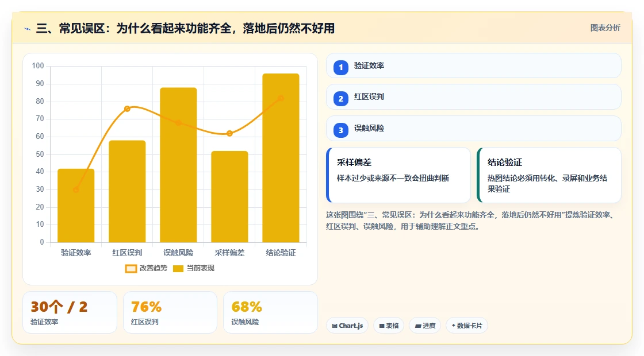Click the 结论验证 bar in chart
The height and width of the screenshot is (356, 644).
[281, 158]
